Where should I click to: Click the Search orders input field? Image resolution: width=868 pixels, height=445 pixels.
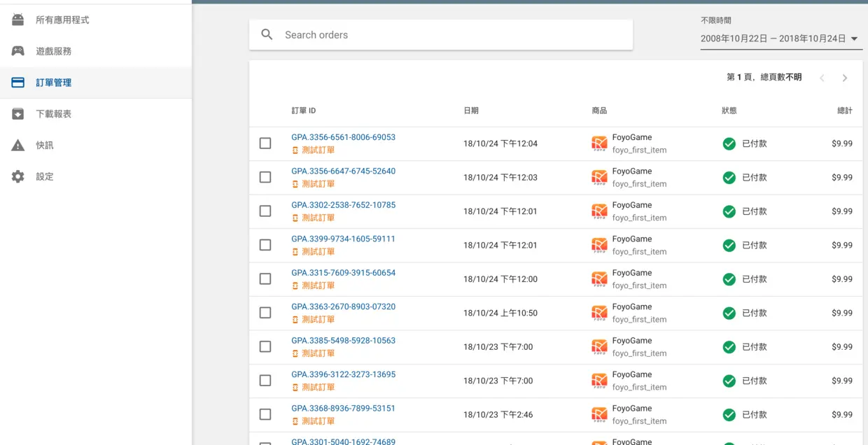[448, 34]
